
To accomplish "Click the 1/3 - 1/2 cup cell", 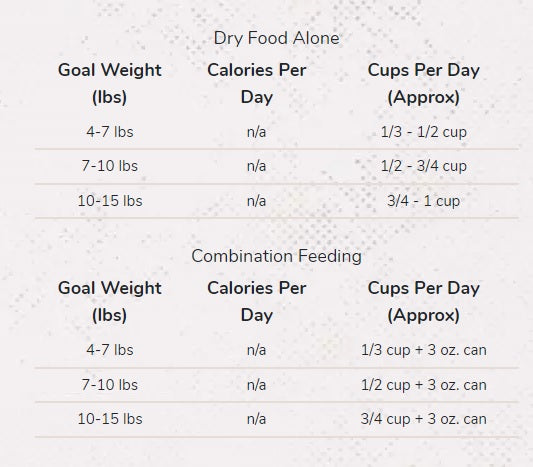I will click(x=424, y=132).
